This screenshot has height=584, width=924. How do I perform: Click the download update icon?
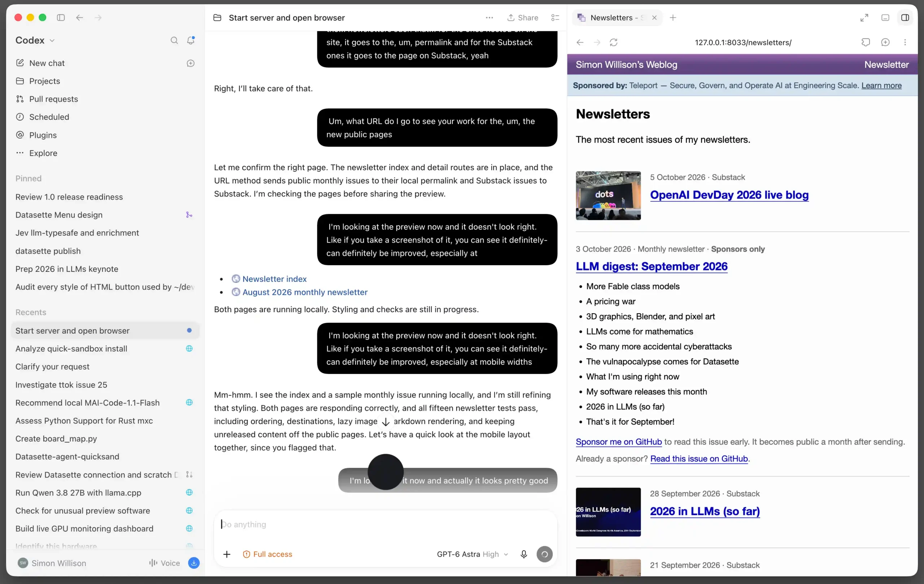pyautogui.click(x=194, y=563)
